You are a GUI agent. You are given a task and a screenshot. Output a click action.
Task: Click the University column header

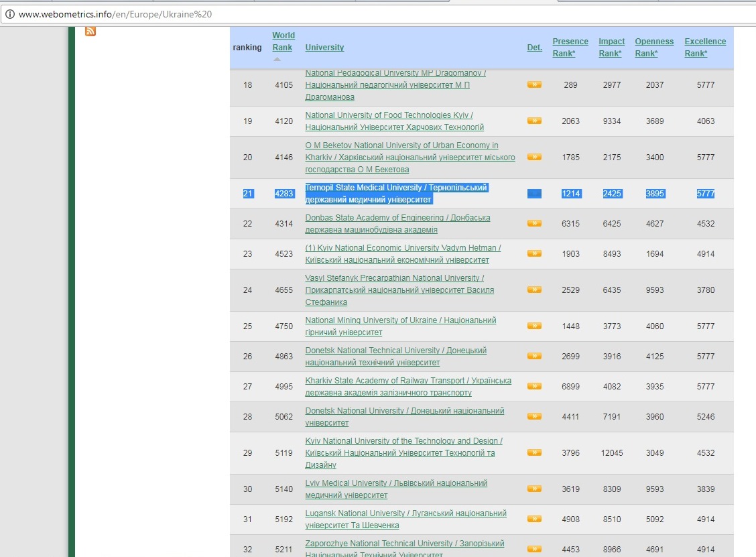click(x=324, y=48)
